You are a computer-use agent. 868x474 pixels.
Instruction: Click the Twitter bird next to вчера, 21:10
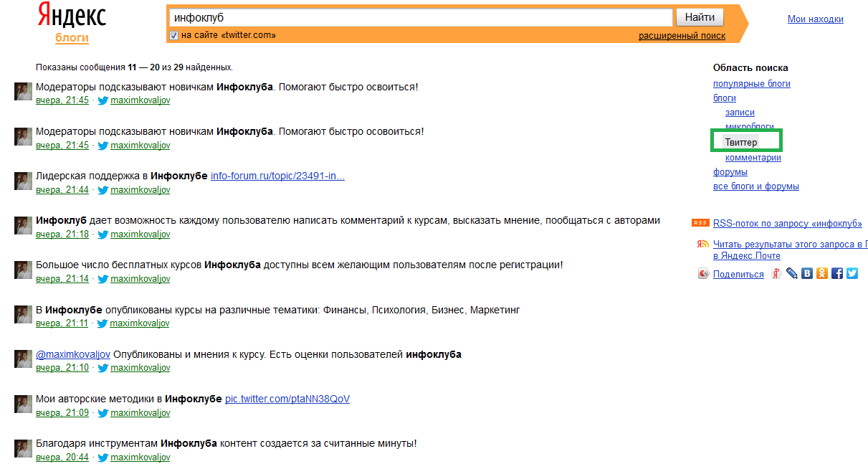tap(102, 368)
